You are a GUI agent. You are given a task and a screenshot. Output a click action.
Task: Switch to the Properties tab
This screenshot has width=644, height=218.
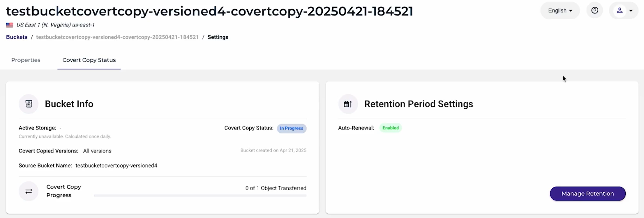pos(26,60)
